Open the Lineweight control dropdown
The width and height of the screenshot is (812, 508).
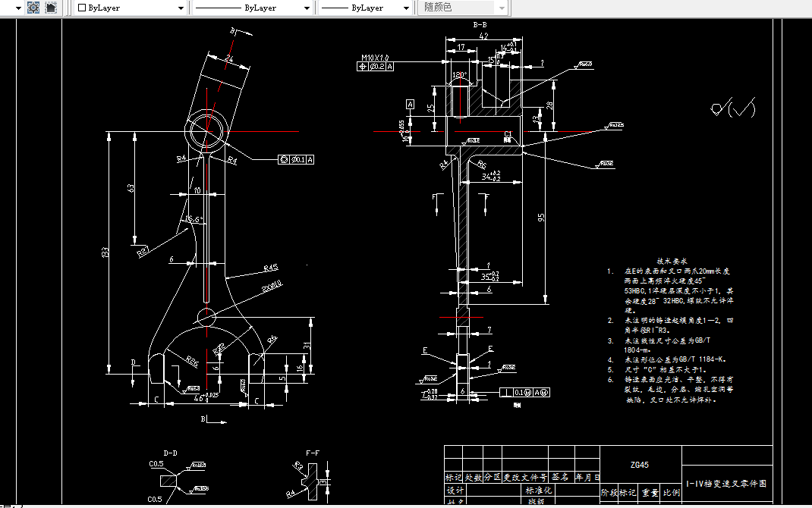(406, 8)
